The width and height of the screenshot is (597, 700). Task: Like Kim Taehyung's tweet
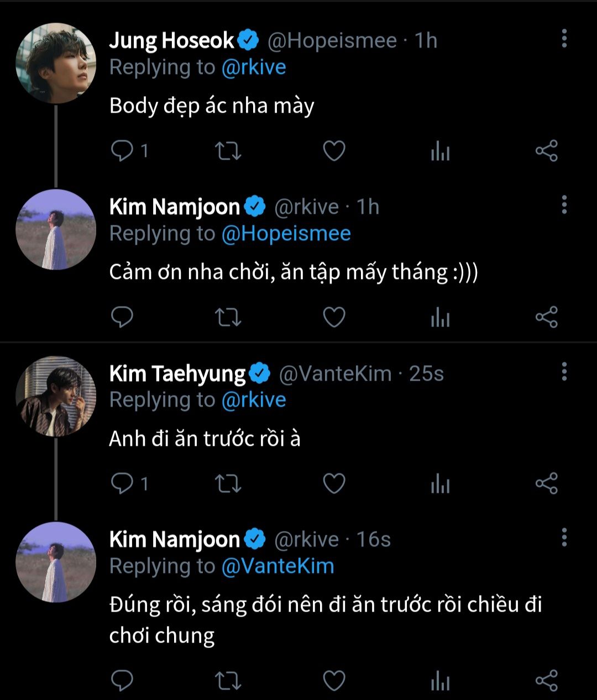[334, 484]
